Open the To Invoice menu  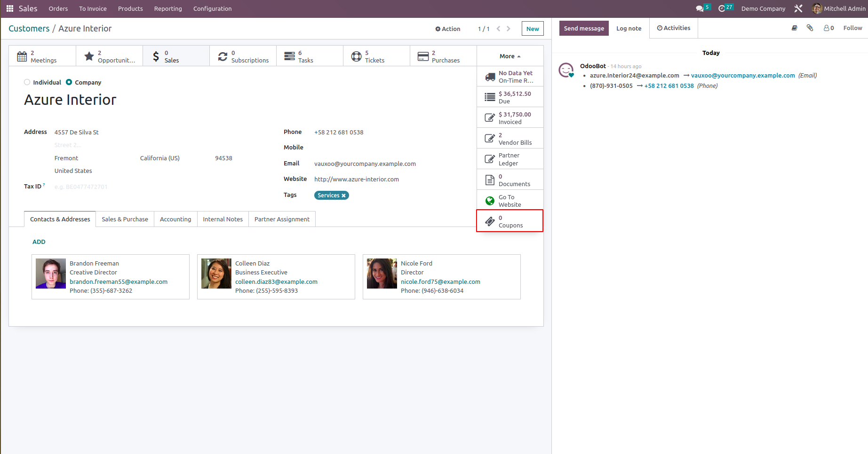93,8
